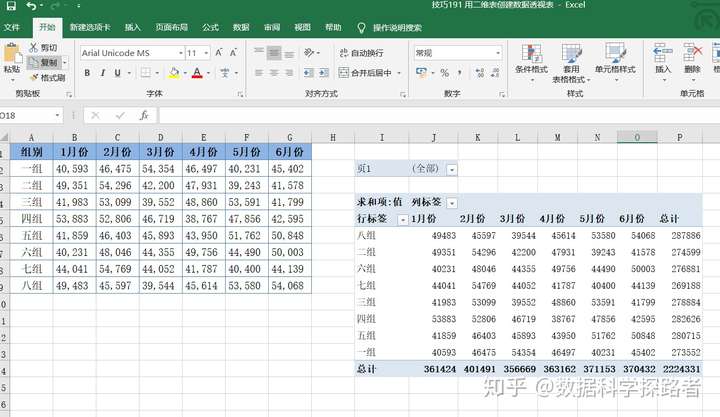Screen dimensions: 720x417
Task: Switch to the 页面布局 Page Layout tab
Action: [171, 28]
